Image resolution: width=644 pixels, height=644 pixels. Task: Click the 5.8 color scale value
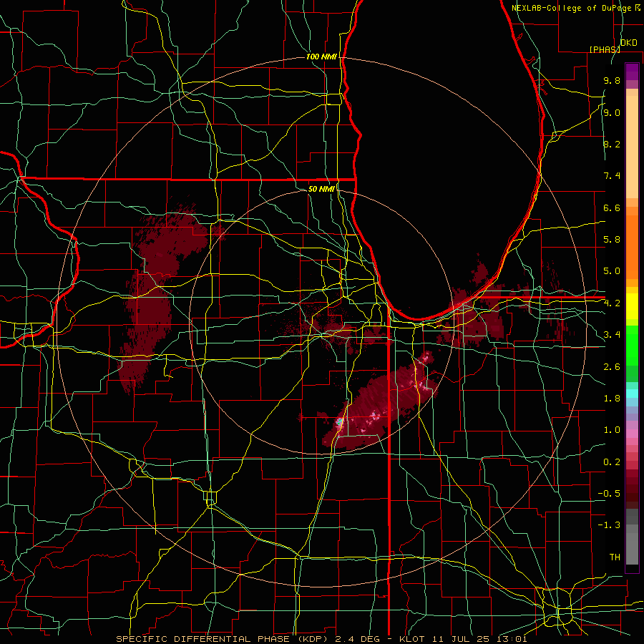pyautogui.click(x=612, y=240)
